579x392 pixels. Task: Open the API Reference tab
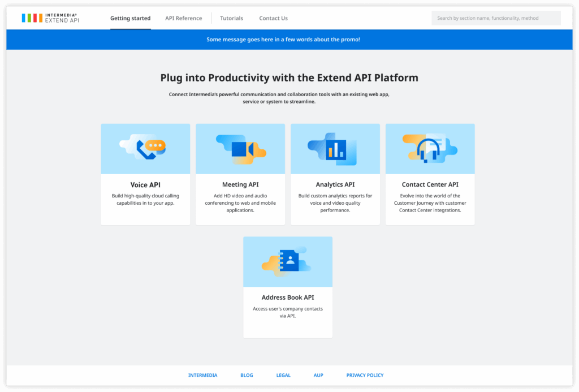click(x=184, y=18)
